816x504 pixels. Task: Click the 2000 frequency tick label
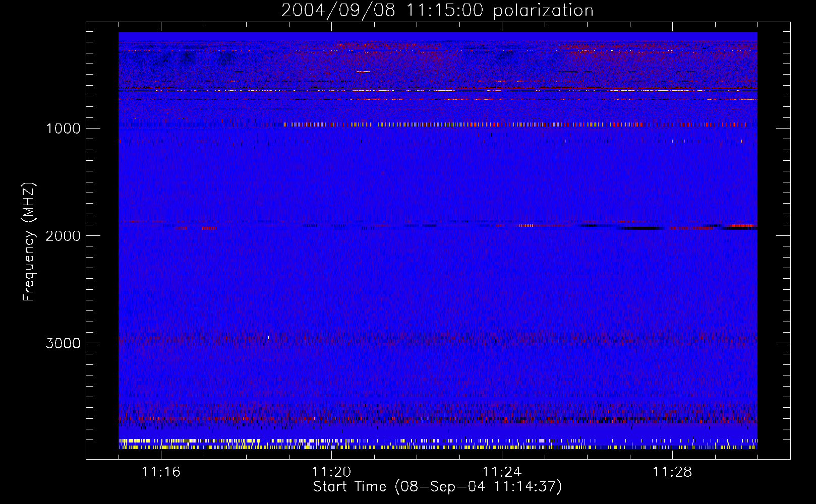pyautogui.click(x=63, y=236)
